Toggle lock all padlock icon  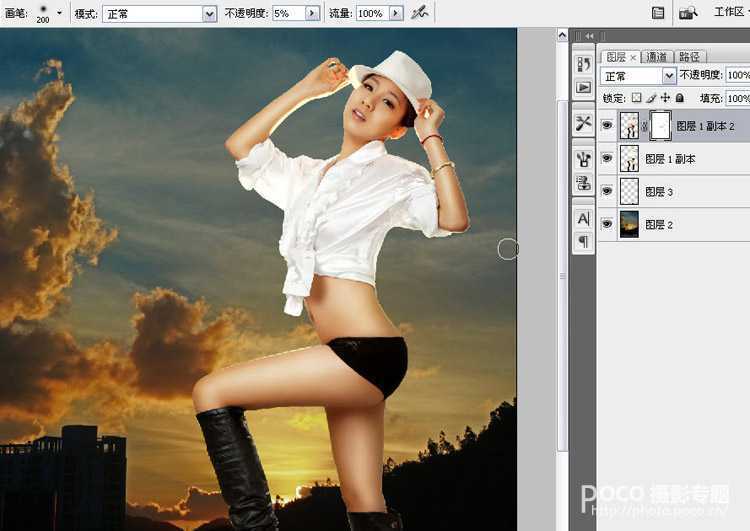[x=680, y=98]
